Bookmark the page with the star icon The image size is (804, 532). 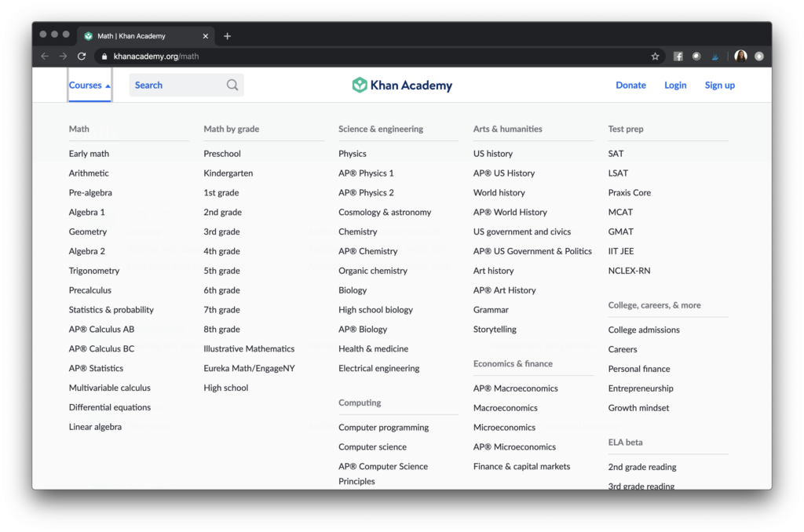coord(656,56)
